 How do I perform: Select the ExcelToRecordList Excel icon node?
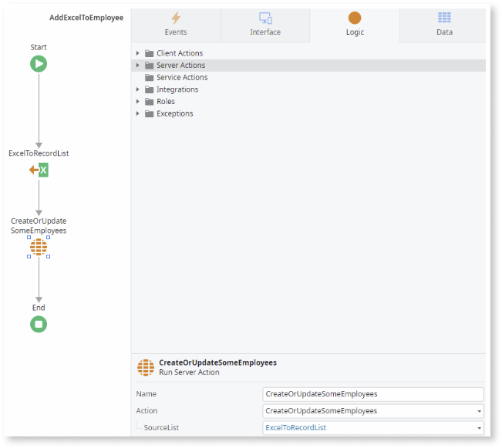tap(39, 170)
